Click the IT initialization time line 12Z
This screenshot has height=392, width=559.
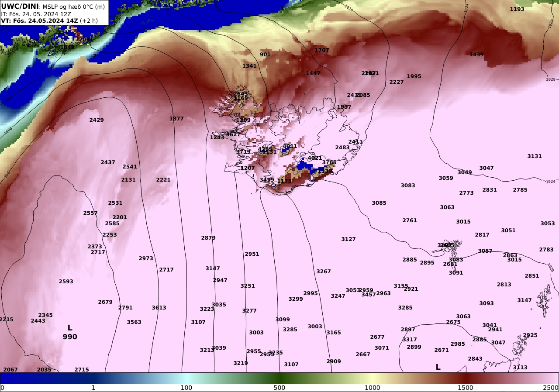(36, 14)
